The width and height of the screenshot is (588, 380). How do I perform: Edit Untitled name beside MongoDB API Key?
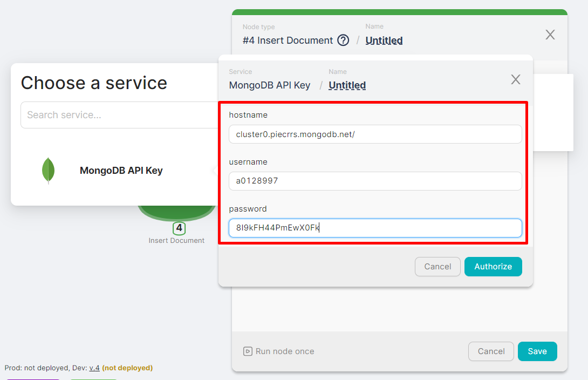point(347,85)
